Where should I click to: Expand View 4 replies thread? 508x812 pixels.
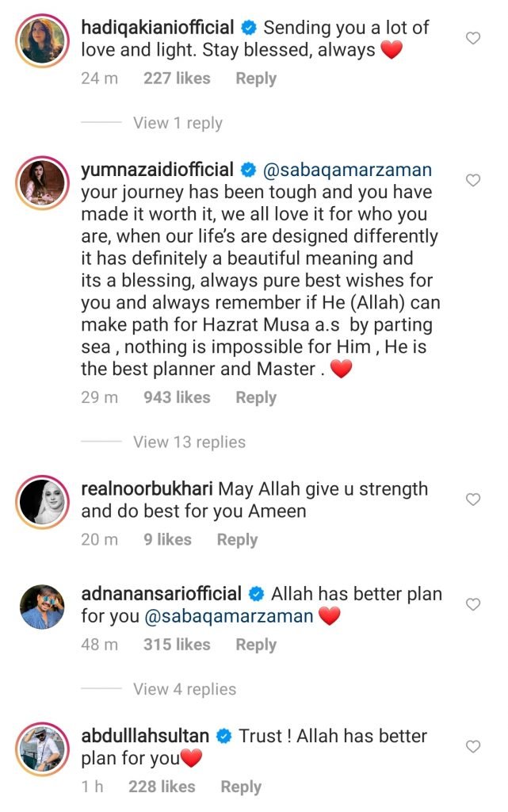point(184,689)
